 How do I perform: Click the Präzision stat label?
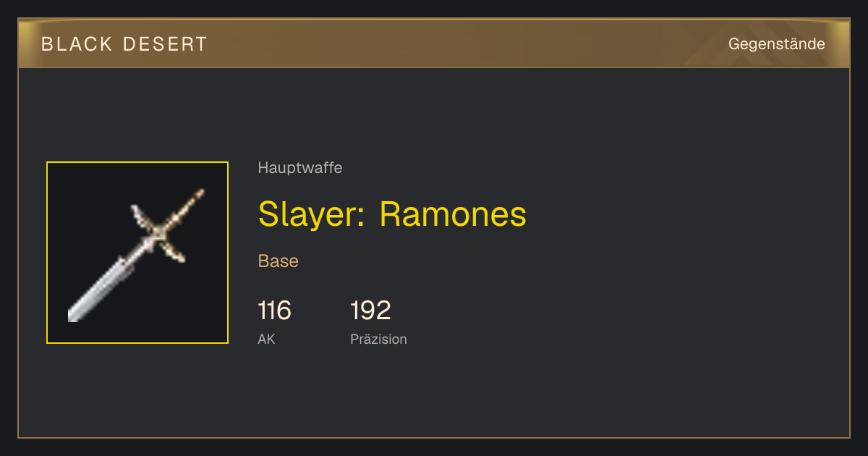tap(378, 339)
